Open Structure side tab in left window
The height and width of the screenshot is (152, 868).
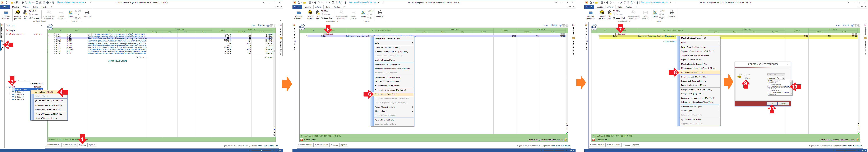[2, 45]
